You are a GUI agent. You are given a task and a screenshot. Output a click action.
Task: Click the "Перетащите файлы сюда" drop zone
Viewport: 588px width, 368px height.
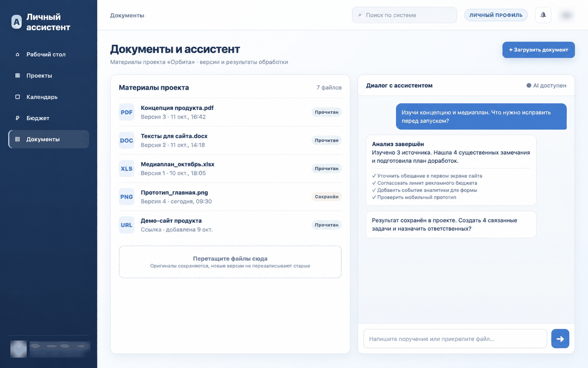(230, 262)
